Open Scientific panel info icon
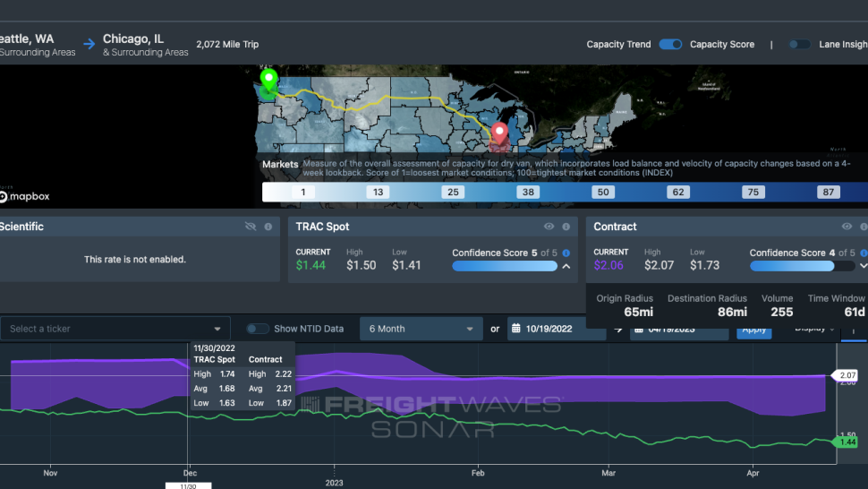868x489 pixels. point(268,227)
